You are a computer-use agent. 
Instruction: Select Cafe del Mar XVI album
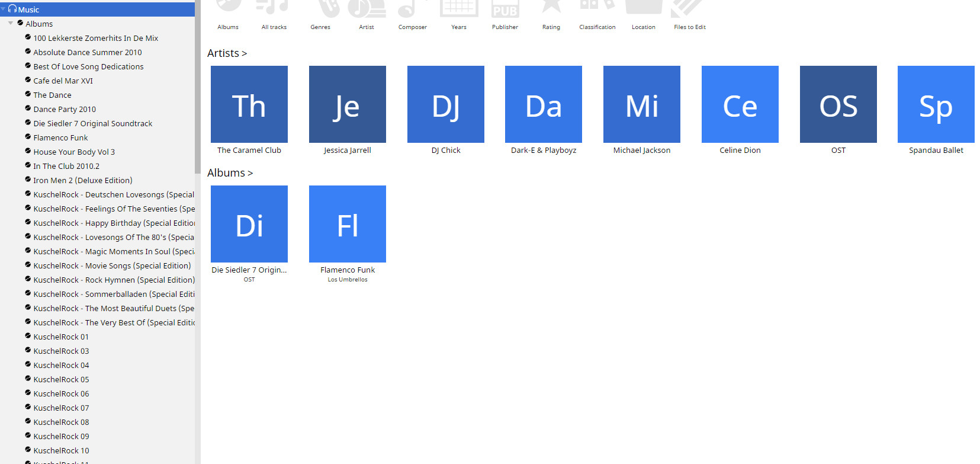click(x=63, y=81)
